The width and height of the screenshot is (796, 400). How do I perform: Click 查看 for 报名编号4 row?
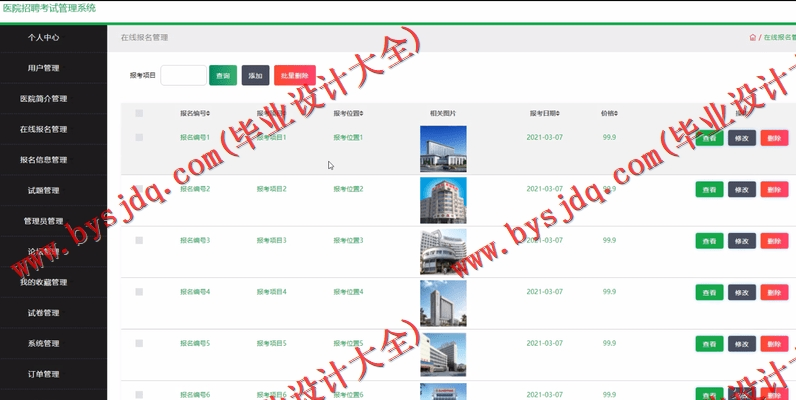pyautogui.click(x=709, y=292)
